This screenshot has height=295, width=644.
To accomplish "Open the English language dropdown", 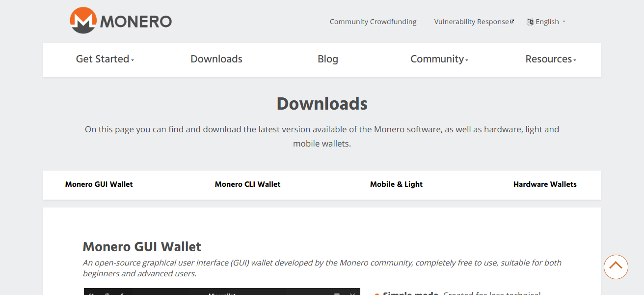I will click(x=546, y=22).
